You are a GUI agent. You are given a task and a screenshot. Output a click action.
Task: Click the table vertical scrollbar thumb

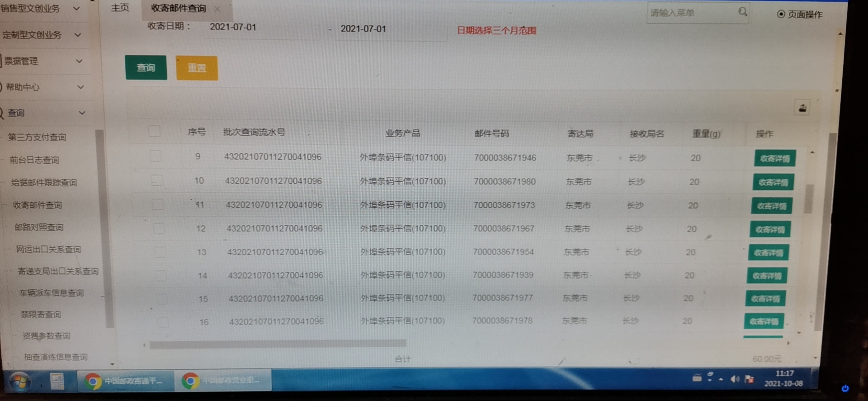[809, 198]
